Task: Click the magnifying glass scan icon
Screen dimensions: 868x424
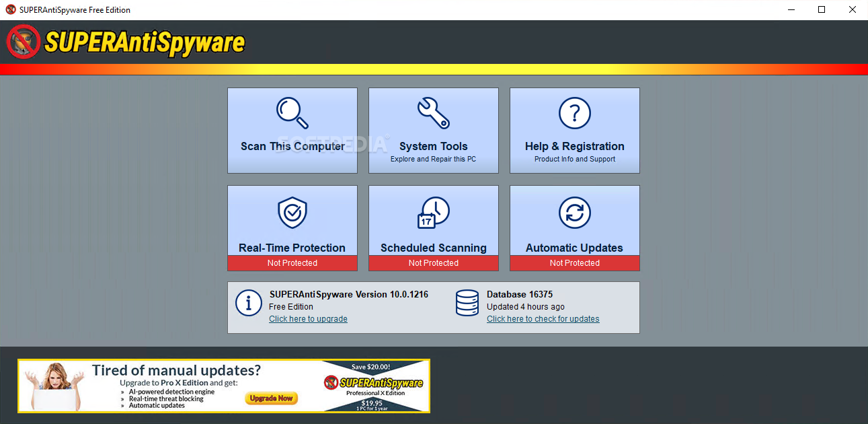Action: (292, 113)
